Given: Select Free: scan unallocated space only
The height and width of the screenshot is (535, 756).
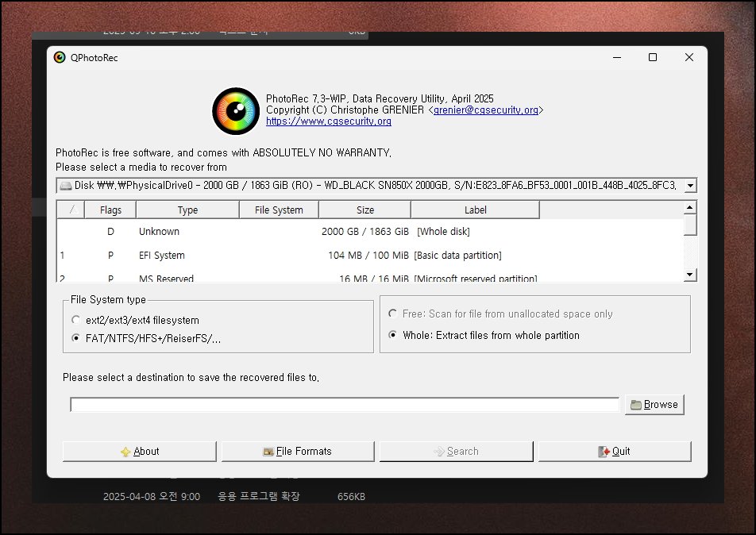Looking at the screenshot, I should (500, 314).
